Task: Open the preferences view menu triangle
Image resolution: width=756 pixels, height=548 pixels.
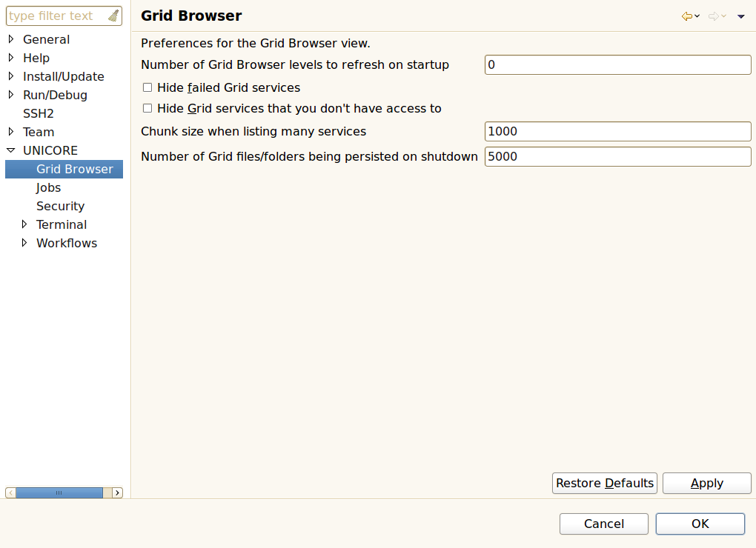Action: [x=740, y=16]
